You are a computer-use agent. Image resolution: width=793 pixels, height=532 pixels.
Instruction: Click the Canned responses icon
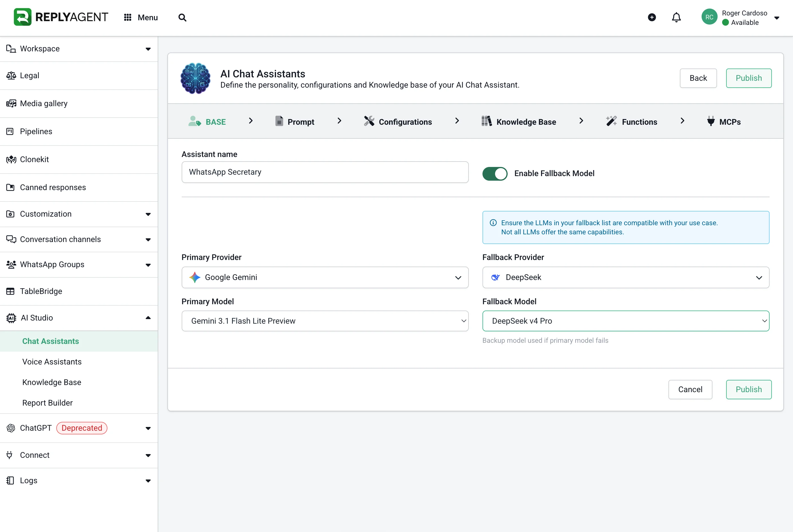point(10,187)
